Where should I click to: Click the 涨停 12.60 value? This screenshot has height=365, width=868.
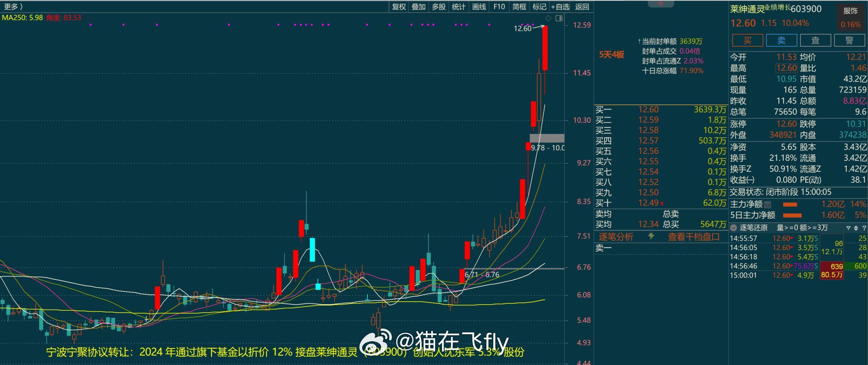click(786, 124)
